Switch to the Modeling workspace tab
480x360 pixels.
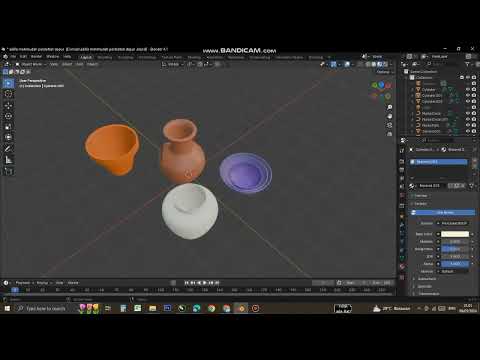(105, 57)
